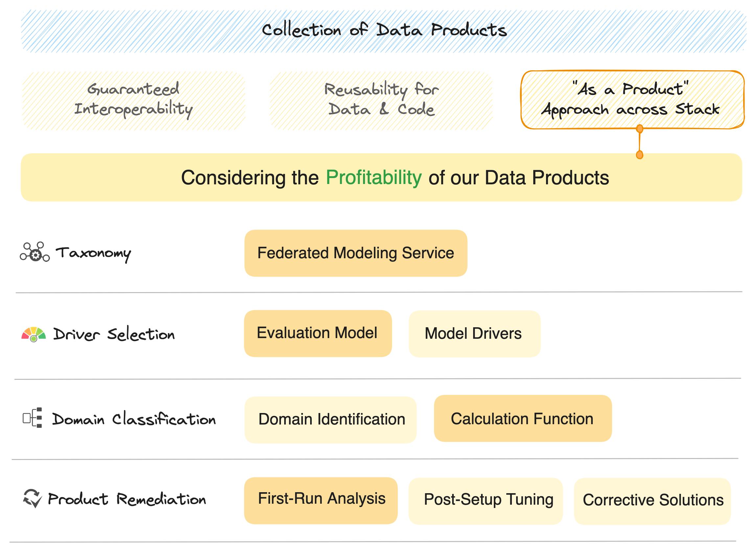Click the "As a Product" Approach card
The width and height of the screenshot is (756, 552).
632,100
